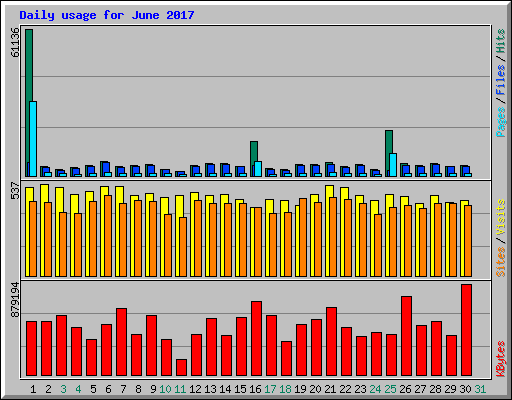Click day label 15 on the x-axis
The width and height of the screenshot is (512, 400).
240,389
